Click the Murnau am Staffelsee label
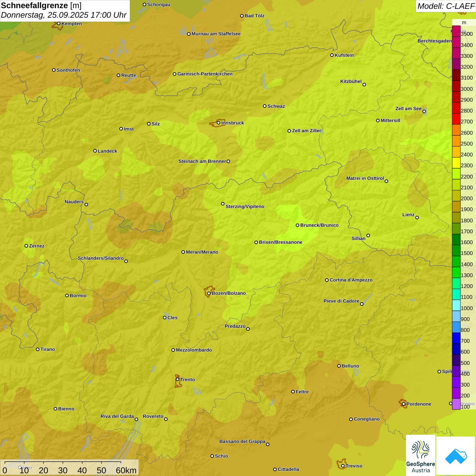This screenshot has height=476, width=476. click(216, 34)
